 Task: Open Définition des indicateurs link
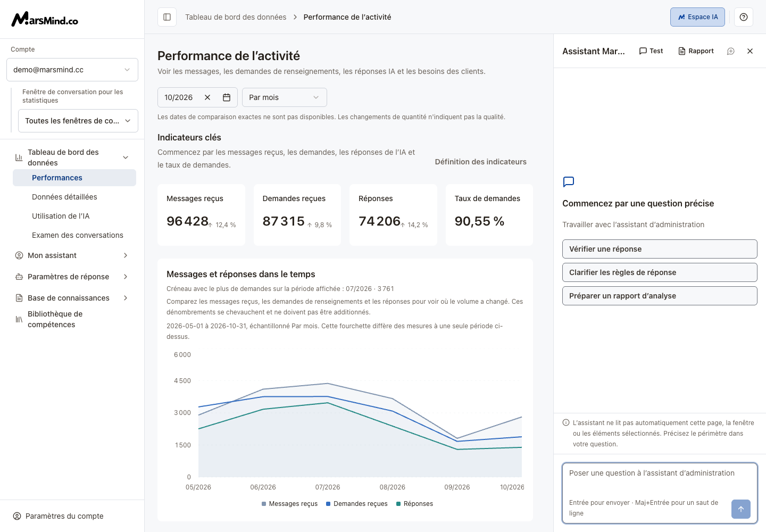click(x=481, y=162)
